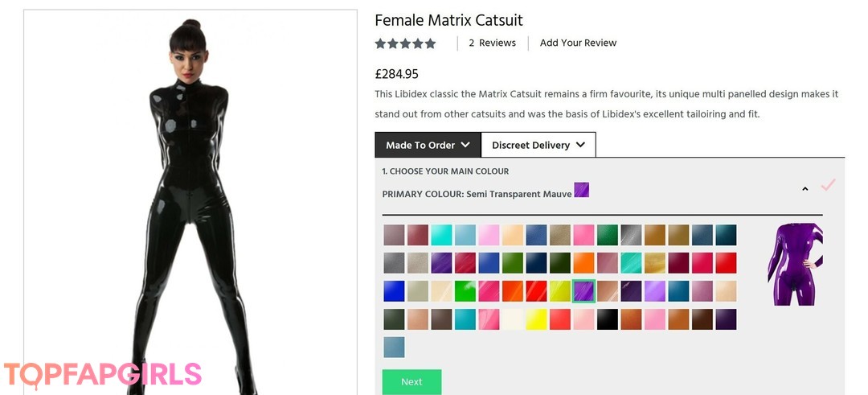Collapse the main colour section caret

click(x=805, y=189)
